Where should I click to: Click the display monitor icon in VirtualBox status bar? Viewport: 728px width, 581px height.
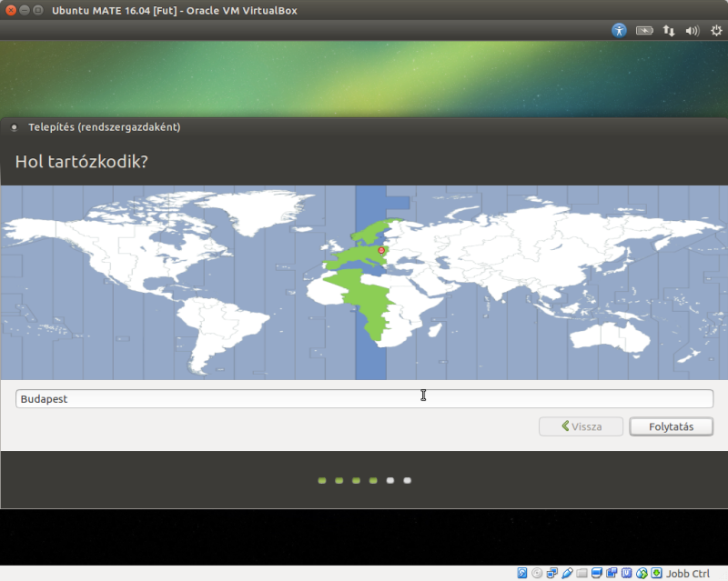click(x=597, y=573)
